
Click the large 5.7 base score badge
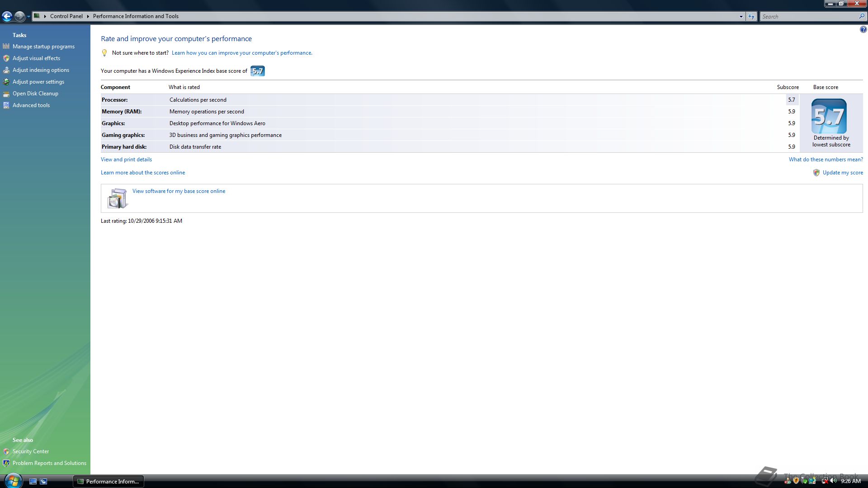pyautogui.click(x=829, y=116)
